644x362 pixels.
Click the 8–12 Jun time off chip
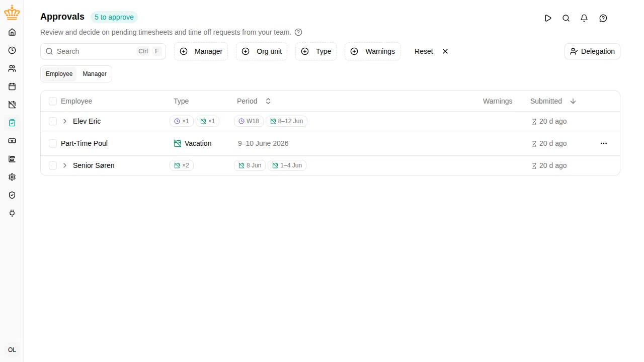(x=286, y=121)
